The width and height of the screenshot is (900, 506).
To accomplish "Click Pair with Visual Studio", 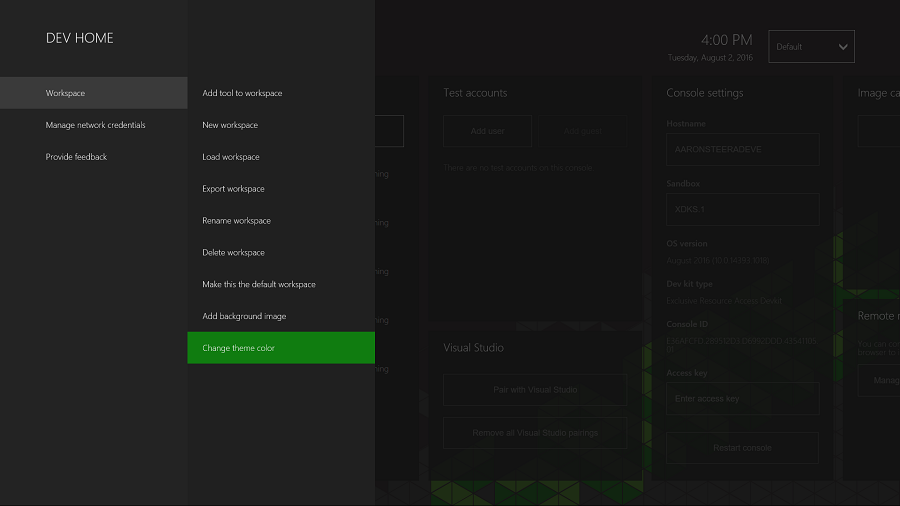I will tap(535, 390).
